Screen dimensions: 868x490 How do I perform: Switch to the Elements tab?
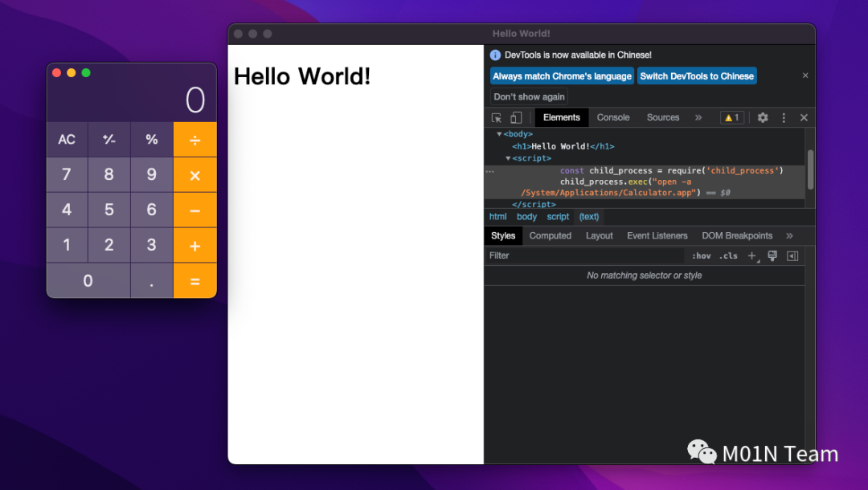click(561, 118)
